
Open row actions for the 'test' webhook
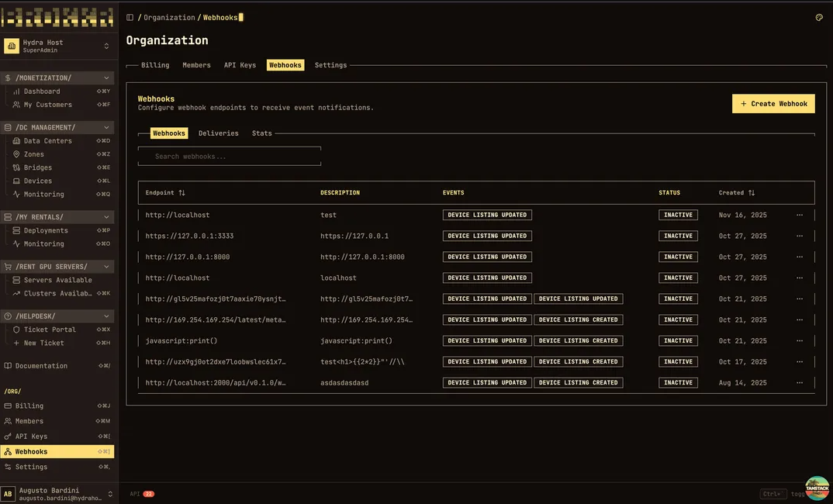coord(800,215)
